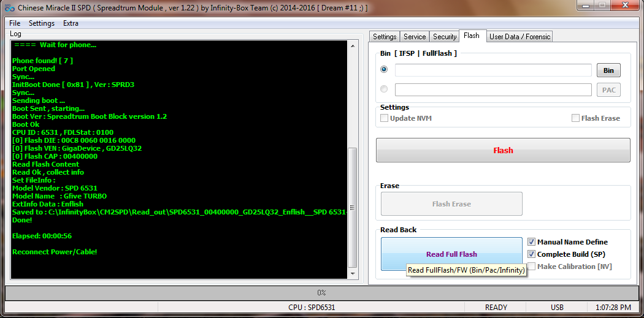Uncheck Complete Build (SP)
Viewport: 644px width, 318px height.
pos(531,254)
